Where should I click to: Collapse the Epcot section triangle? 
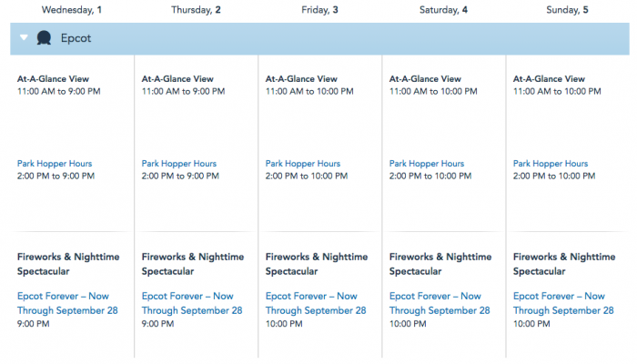point(25,39)
